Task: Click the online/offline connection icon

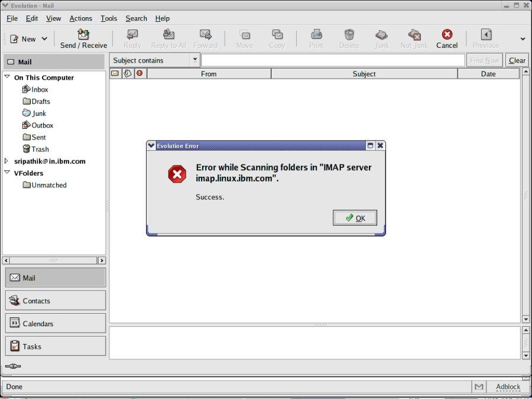Action: tap(13, 366)
